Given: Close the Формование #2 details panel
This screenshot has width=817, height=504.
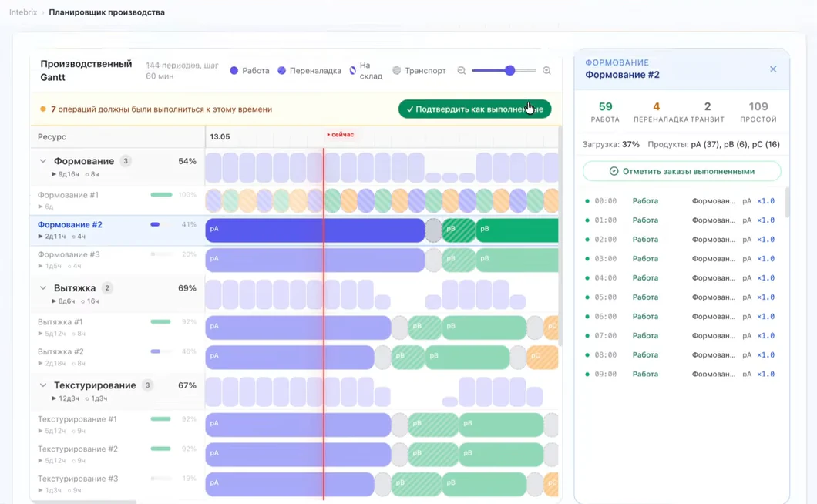Looking at the screenshot, I should pyautogui.click(x=773, y=69).
